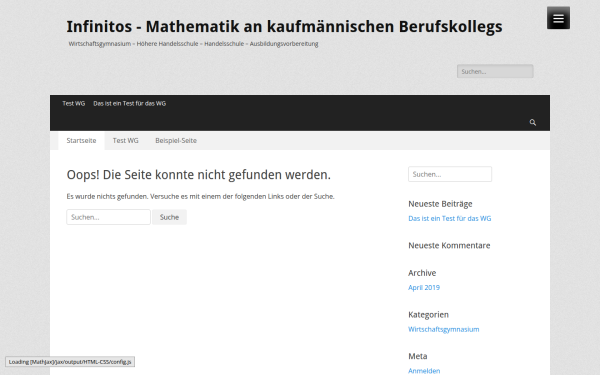Click the Anmelden link
The image size is (600, 375).
click(x=424, y=371)
